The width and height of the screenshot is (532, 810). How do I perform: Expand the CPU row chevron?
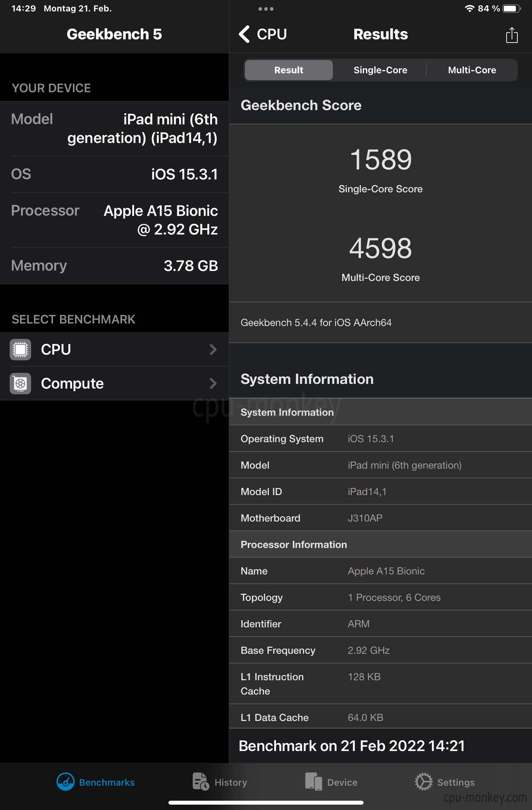tap(213, 350)
